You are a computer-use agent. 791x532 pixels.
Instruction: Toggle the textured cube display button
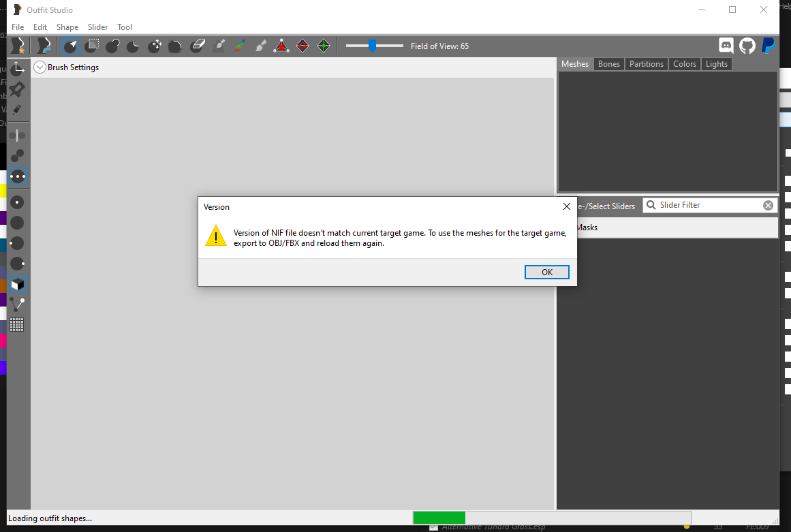click(x=18, y=285)
